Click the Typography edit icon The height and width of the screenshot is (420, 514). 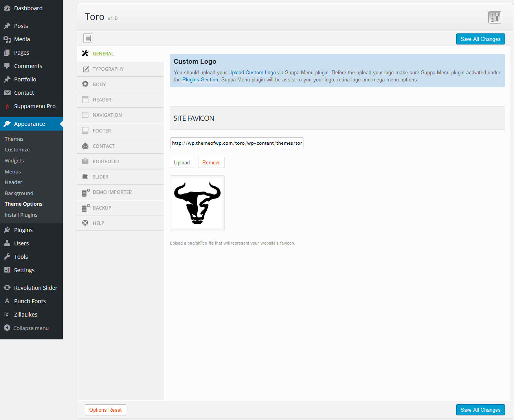coord(86,69)
